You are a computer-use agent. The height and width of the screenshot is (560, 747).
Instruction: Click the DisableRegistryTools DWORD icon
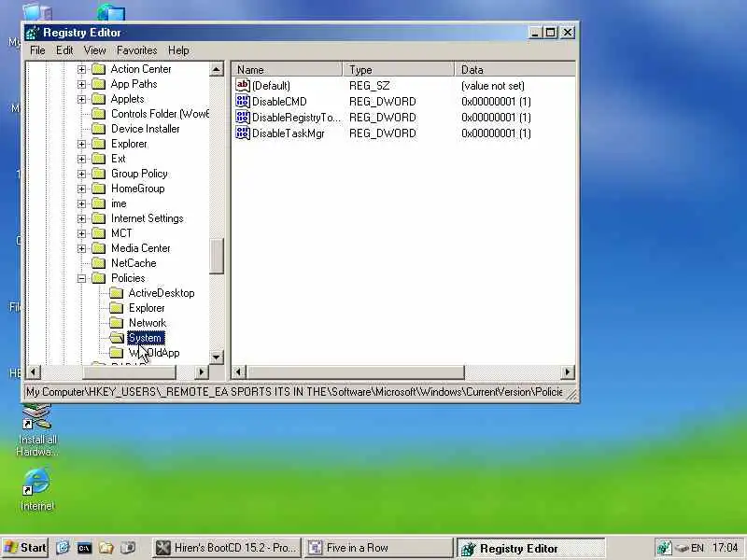pyautogui.click(x=243, y=118)
